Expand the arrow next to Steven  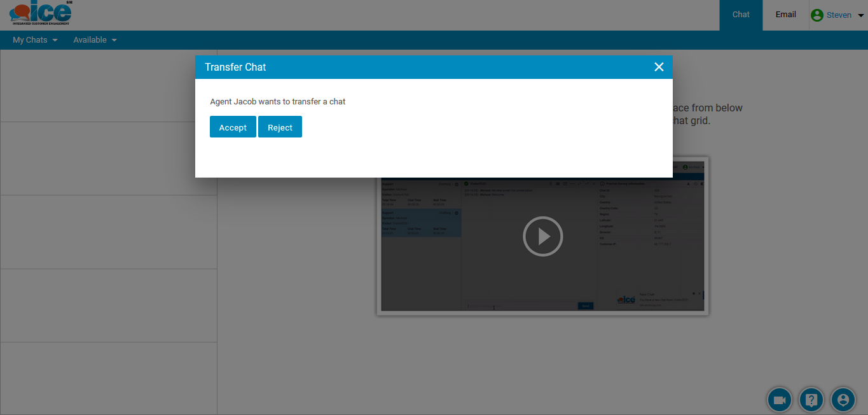[x=861, y=15]
